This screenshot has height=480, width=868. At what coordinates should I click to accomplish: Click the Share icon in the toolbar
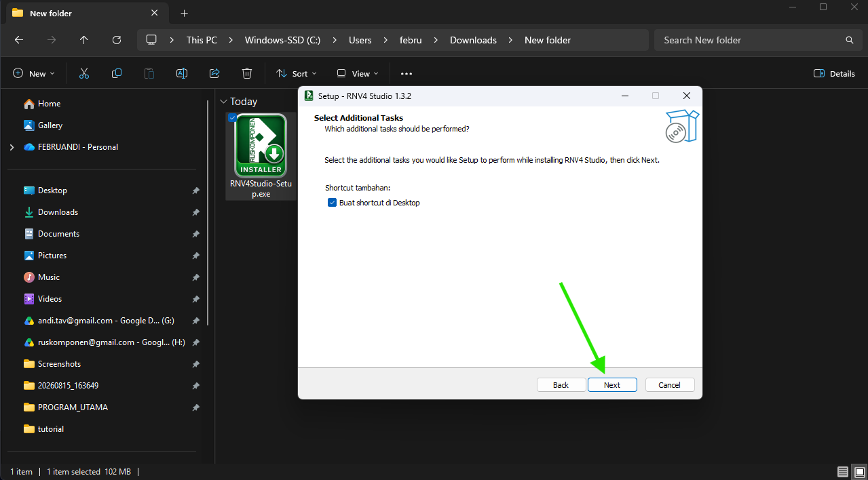coord(214,73)
